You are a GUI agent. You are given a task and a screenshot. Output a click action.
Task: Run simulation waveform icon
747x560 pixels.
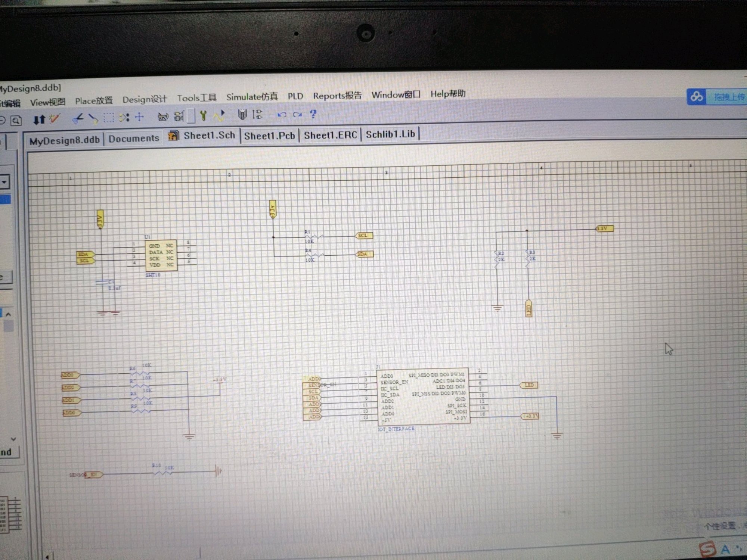219,116
